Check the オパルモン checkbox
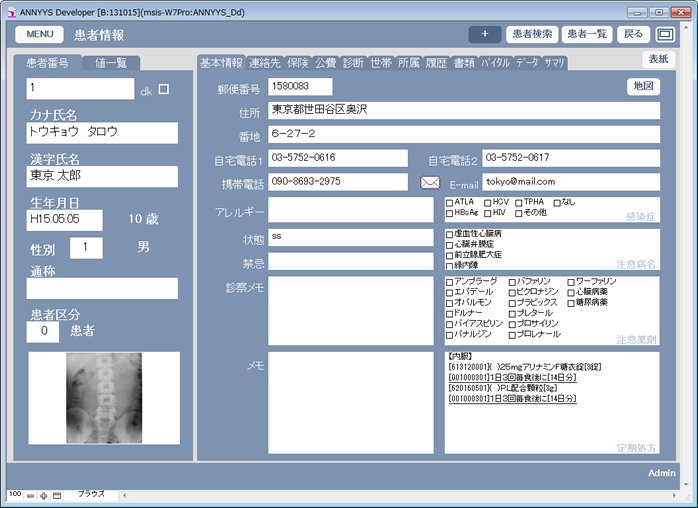Screen dimensions: 698x508 [x=450, y=304]
